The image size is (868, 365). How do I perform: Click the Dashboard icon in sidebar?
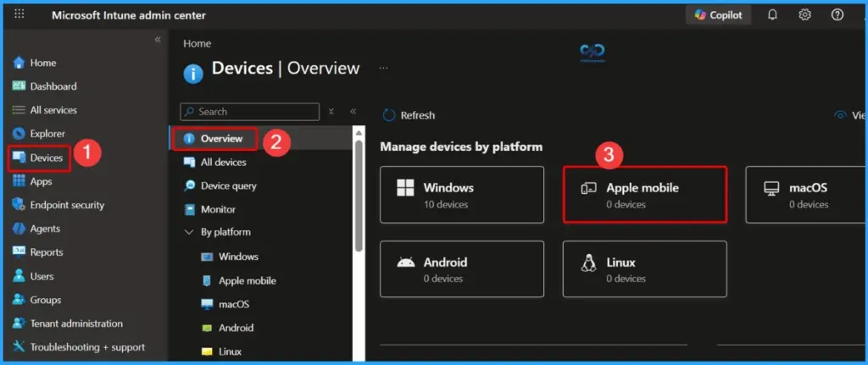click(x=19, y=86)
